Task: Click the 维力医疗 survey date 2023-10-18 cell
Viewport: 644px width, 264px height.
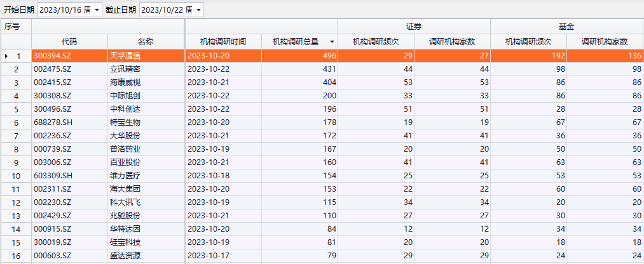Action: (x=223, y=176)
